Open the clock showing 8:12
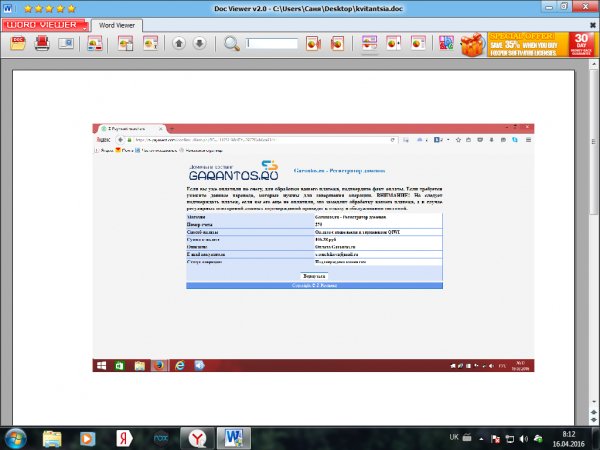Viewport: 600px width, 450px height. (569, 439)
